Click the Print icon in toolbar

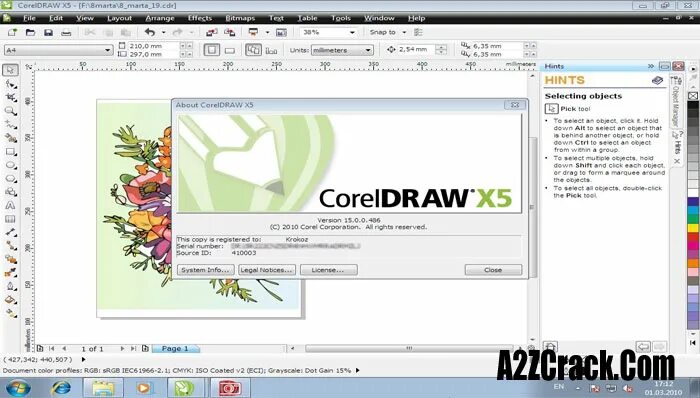(66, 33)
